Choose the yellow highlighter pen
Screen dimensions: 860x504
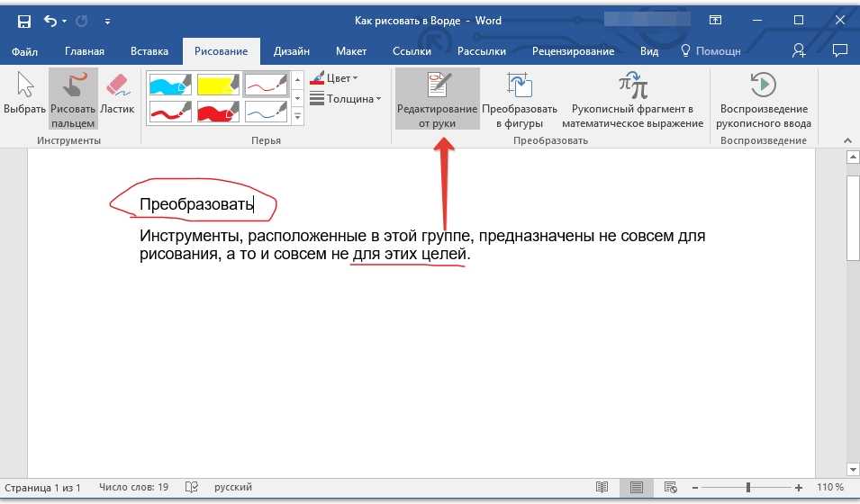(x=217, y=84)
